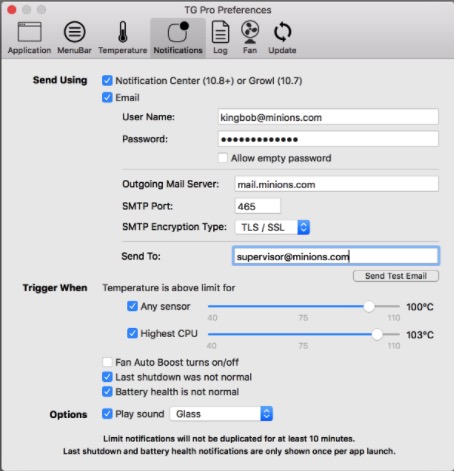
Task: Adjust the Any sensor temperature slider
Action: tap(369, 306)
